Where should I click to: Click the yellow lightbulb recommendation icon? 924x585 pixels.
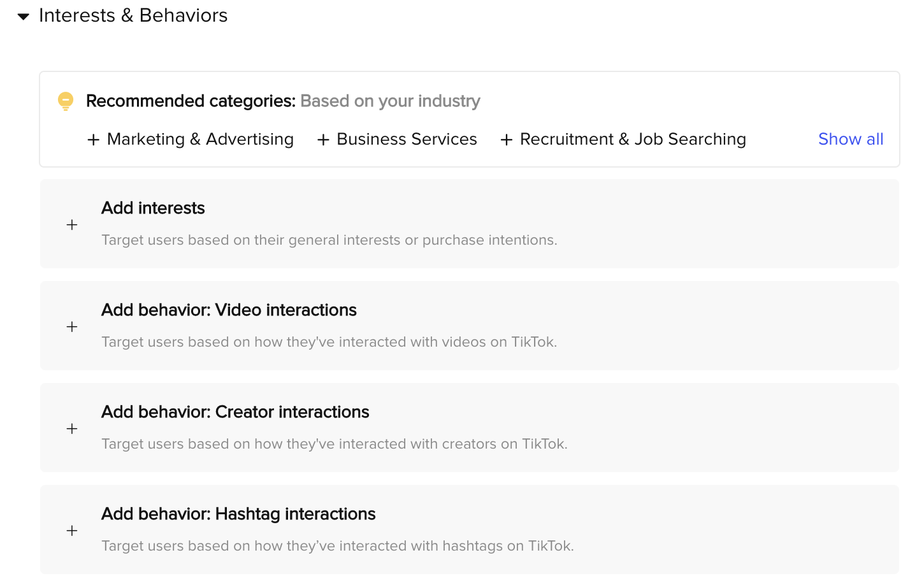(x=66, y=101)
